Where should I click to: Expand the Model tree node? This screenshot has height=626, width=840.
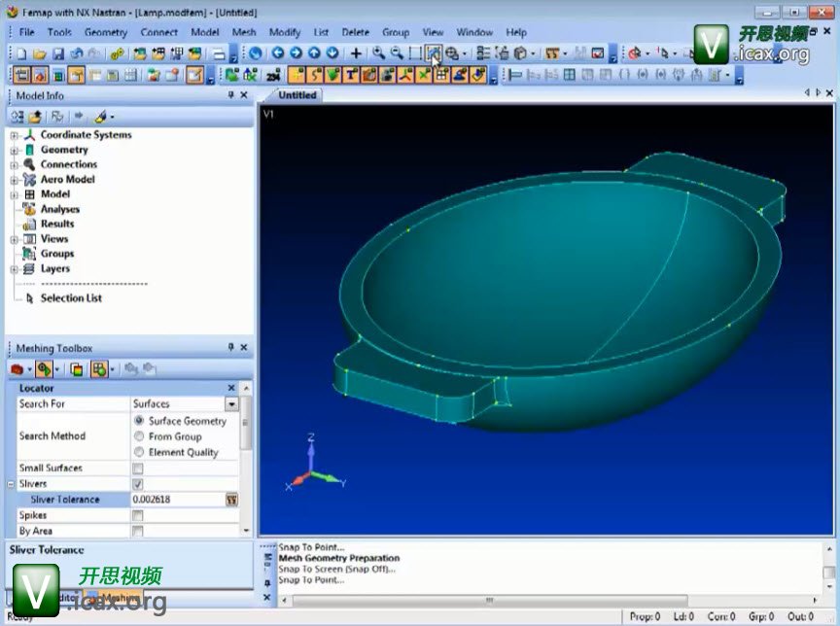[x=15, y=195]
